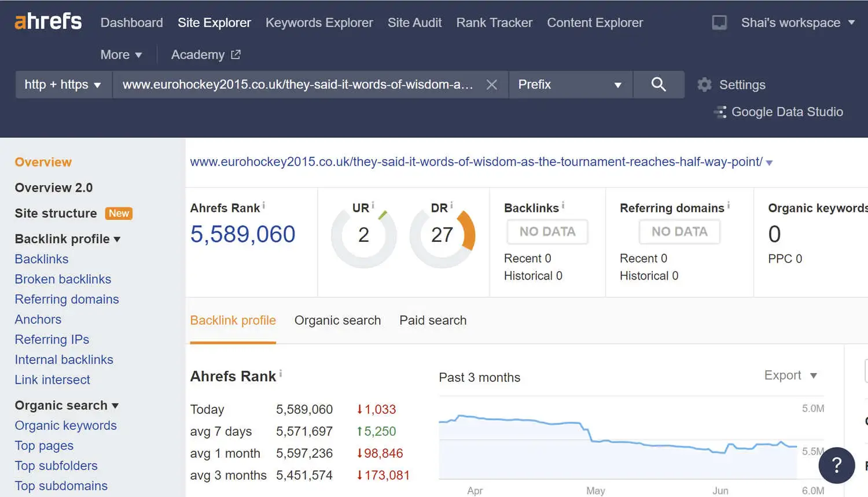Open the Prefix mode dropdown
The height and width of the screenshot is (497, 868).
pos(570,84)
